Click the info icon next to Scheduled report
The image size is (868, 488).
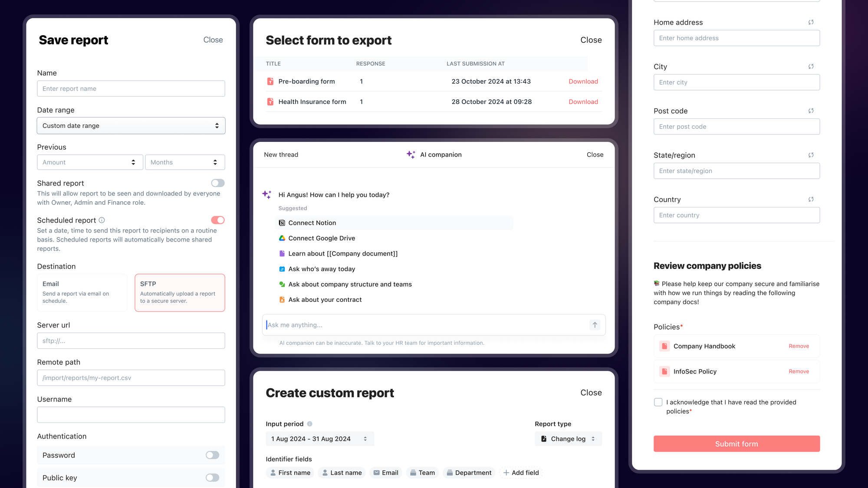(x=102, y=220)
